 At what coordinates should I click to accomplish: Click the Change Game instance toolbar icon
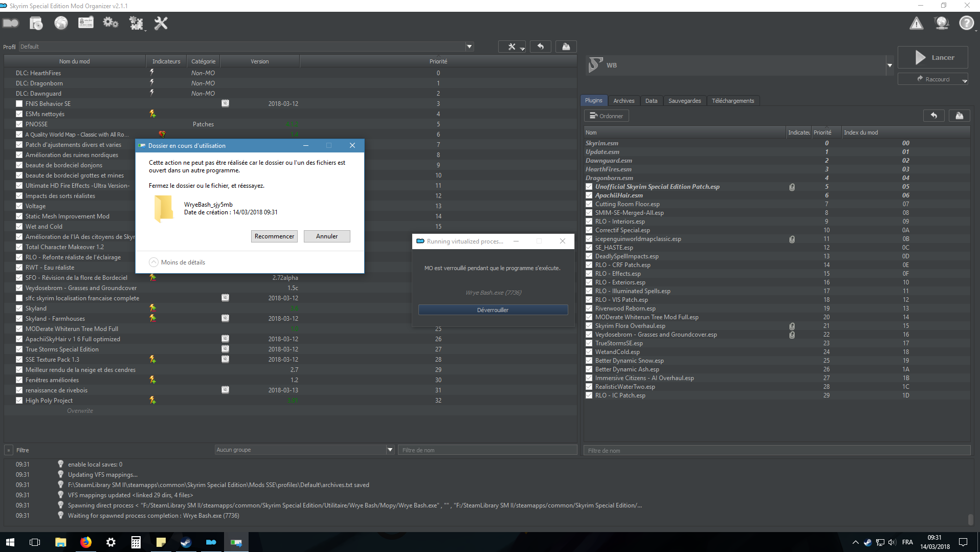pyautogui.click(x=11, y=23)
